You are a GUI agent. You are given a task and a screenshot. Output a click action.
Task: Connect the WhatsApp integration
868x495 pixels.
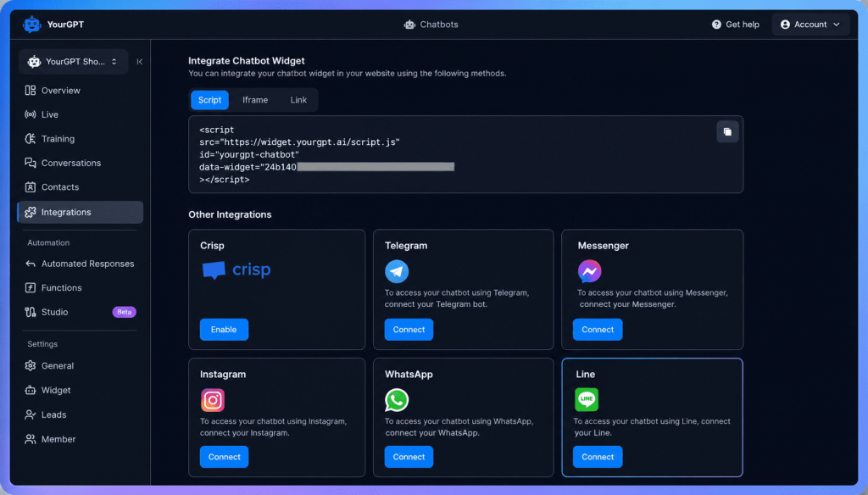[x=409, y=457]
